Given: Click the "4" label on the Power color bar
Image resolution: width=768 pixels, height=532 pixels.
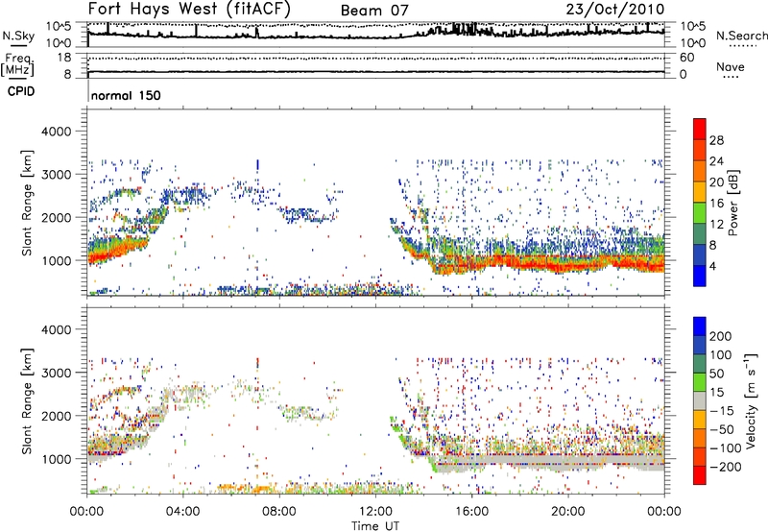Looking at the screenshot, I should coord(713,266).
